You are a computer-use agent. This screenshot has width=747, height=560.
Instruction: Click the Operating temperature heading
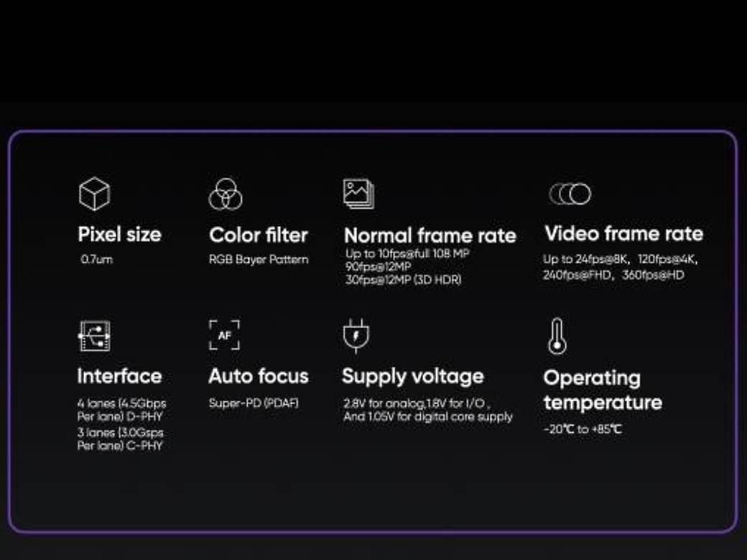point(602,390)
